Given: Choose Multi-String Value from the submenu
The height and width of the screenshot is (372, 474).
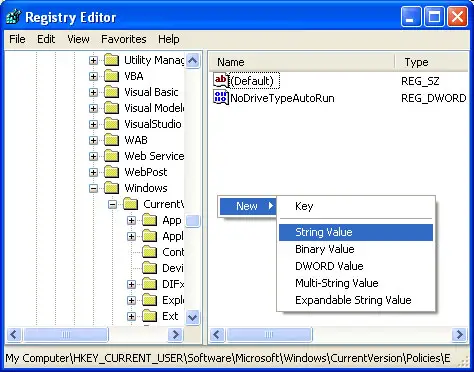Looking at the screenshot, I should coord(356,283).
